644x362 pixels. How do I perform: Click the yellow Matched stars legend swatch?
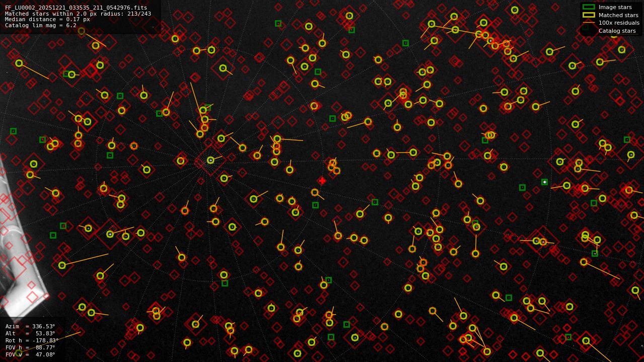pos(588,15)
